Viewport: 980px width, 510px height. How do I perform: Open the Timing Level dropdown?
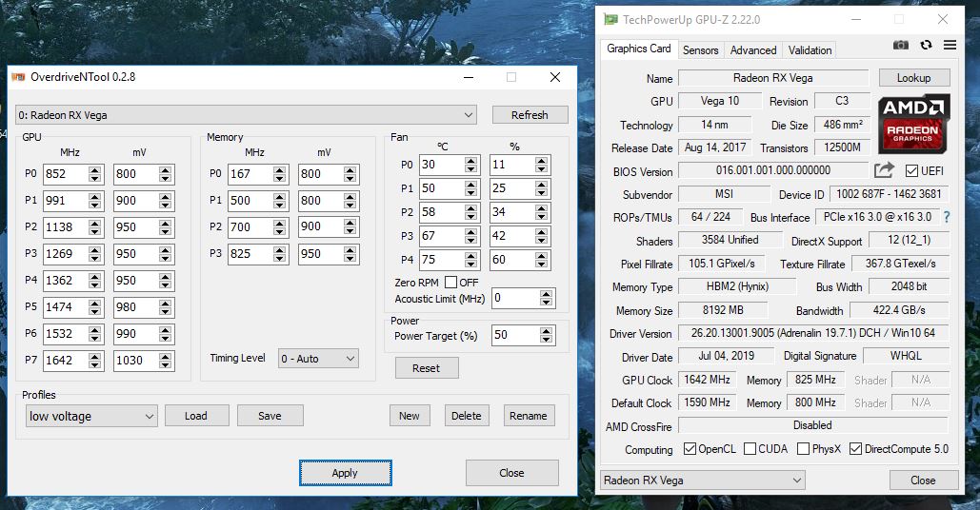tap(318, 359)
